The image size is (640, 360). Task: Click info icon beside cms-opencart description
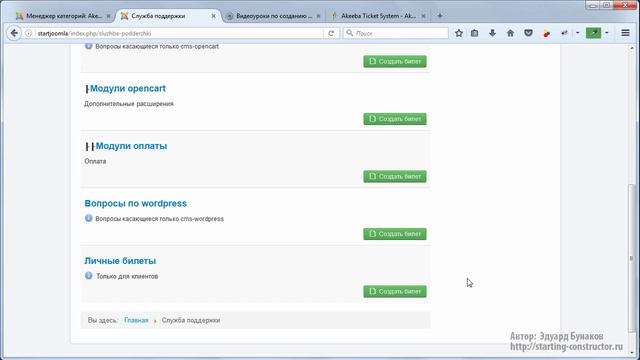89,46
